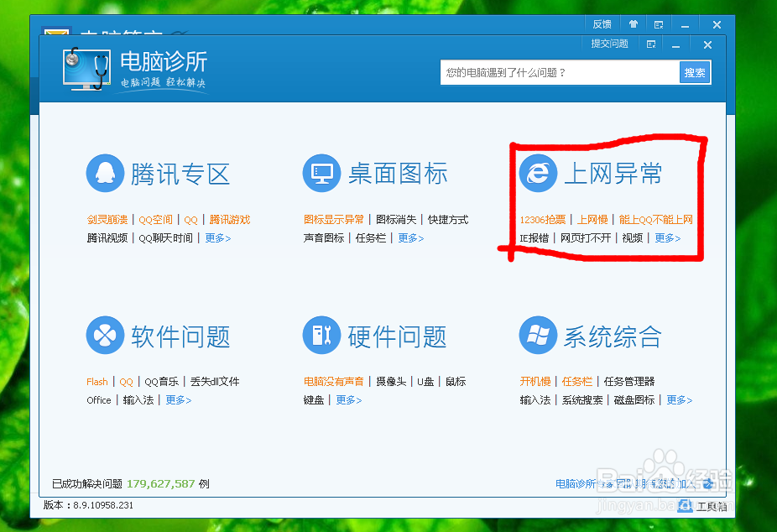Click 反馈 in the back window
777x532 pixels.
point(602,24)
